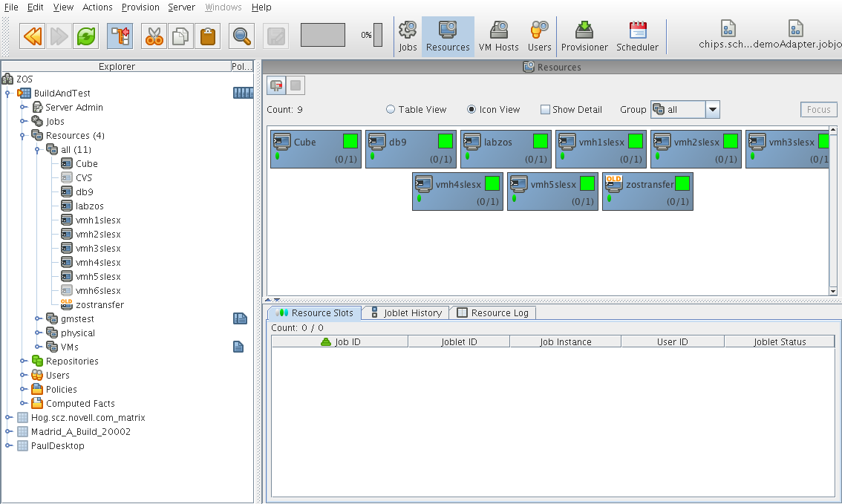
Task: Switch to the Resource Slots tab
Action: coord(315,313)
